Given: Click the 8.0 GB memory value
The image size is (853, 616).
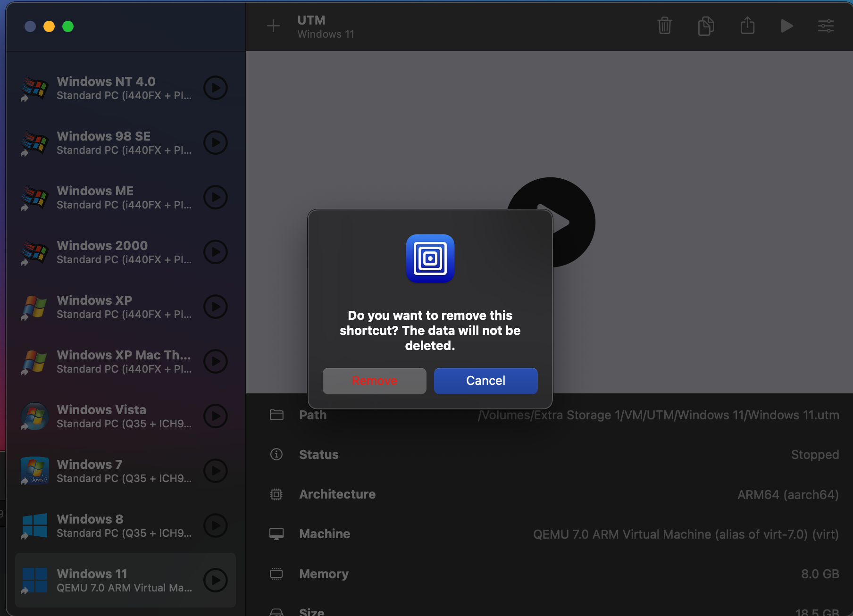Looking at the screenshot, I should [x=820, y=574].
